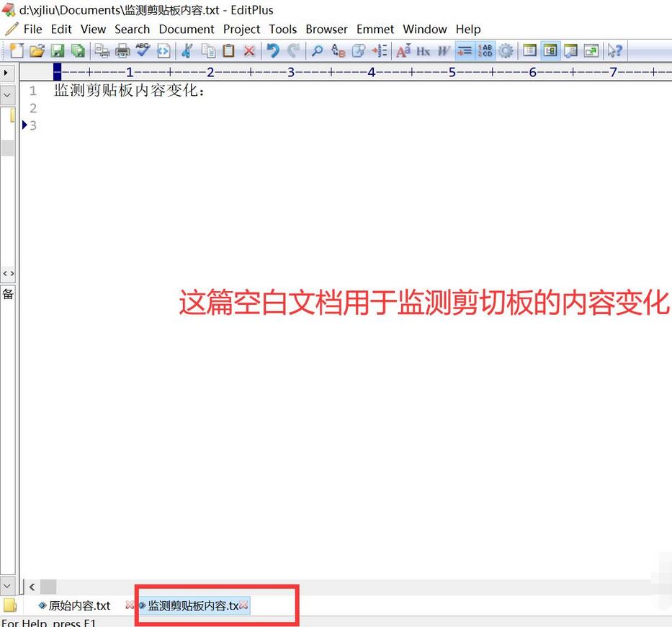Open the File menu
This screenshot has width=672, height=627.
(x=32, y=29)
